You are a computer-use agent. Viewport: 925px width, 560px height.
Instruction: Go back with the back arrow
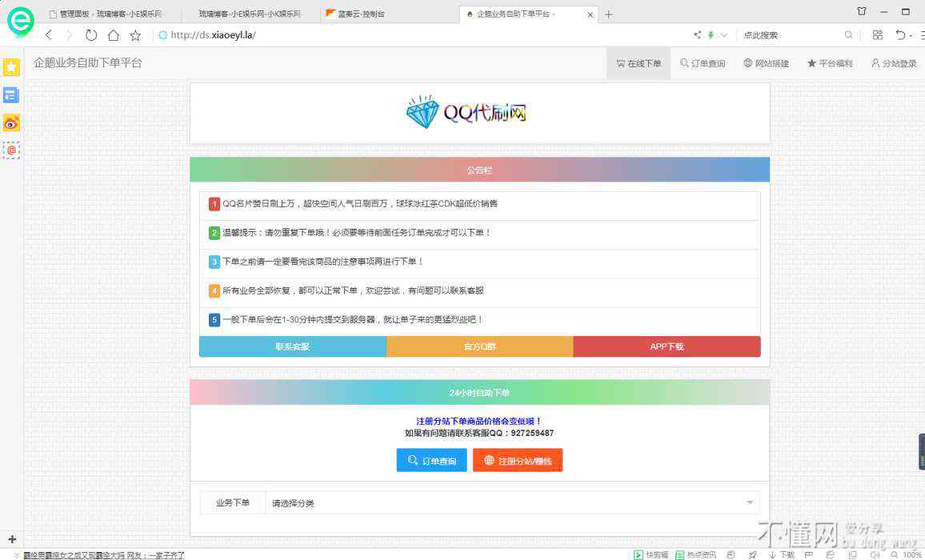click(x=49, y=35)
